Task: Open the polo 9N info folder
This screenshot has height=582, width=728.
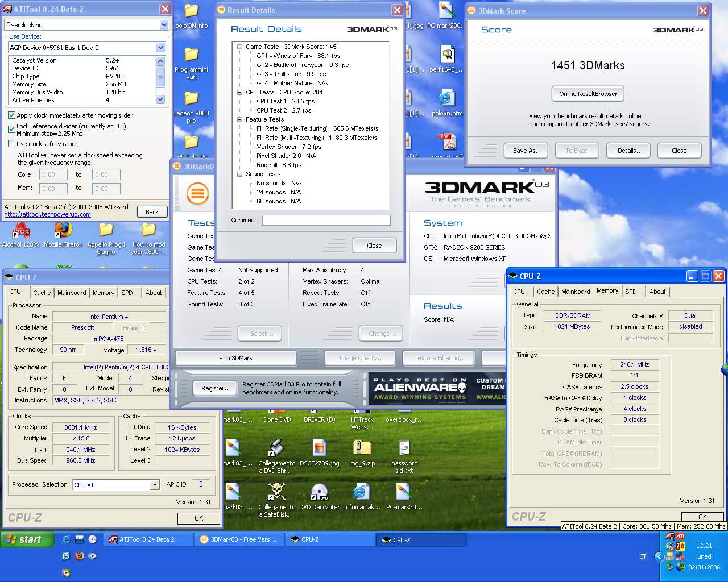Action: 192,16
